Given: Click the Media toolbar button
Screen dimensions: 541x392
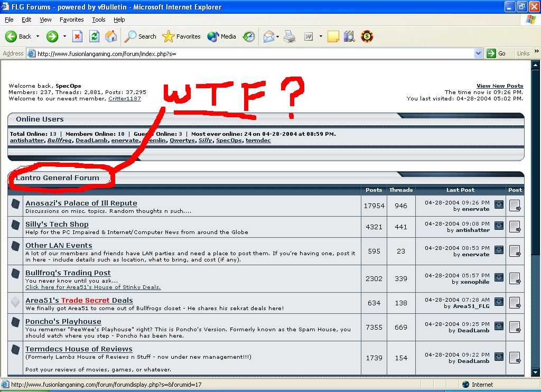Looking at the screenshot, I should click(x=222, y=36).
